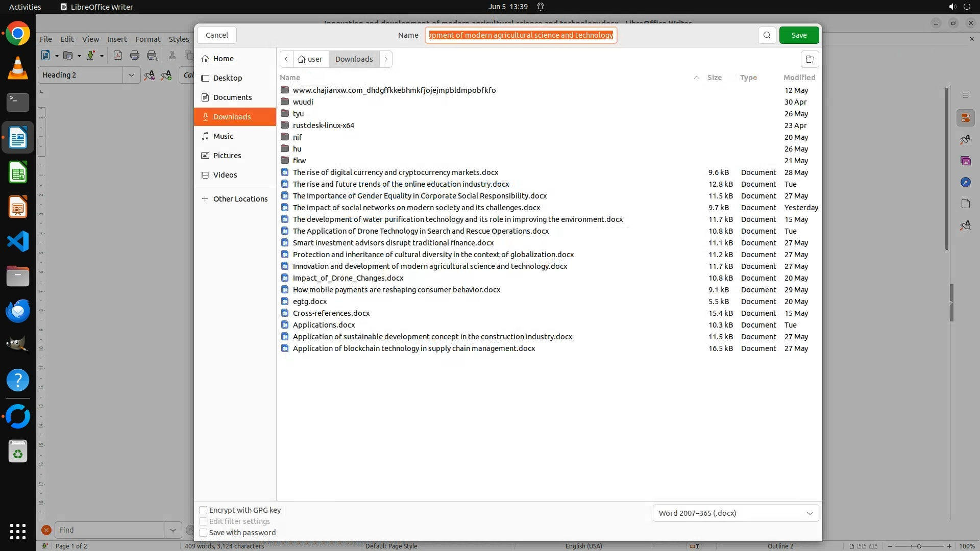
Task: Expand the Heading 2 paragraph style dropdown
Action: point(131,75)
